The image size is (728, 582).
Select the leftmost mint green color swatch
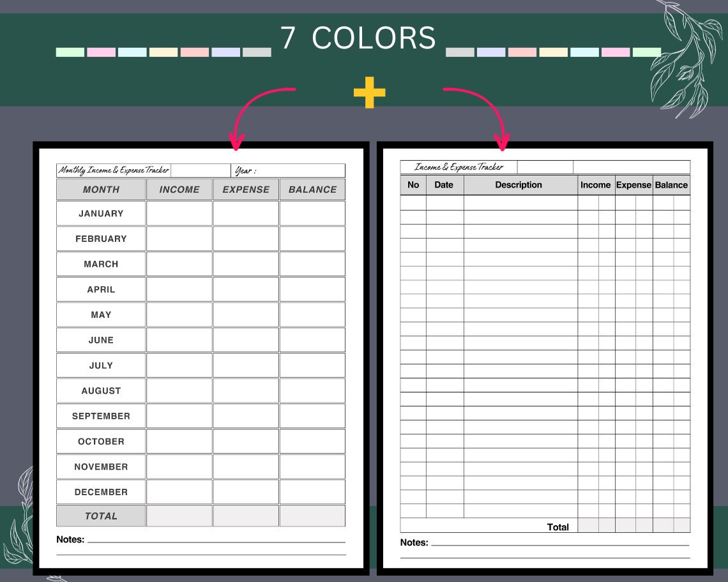pos(70,52)
